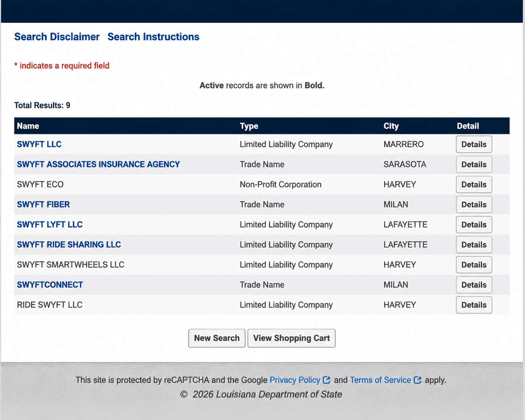Click the Name column header
The image size is (525, 420).
tap(28, 126)
